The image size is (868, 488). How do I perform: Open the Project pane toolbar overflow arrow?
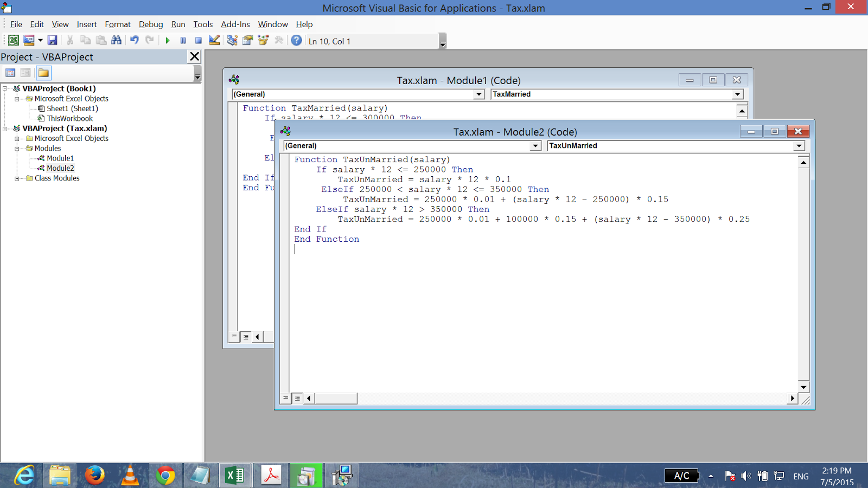pos(197,74)
